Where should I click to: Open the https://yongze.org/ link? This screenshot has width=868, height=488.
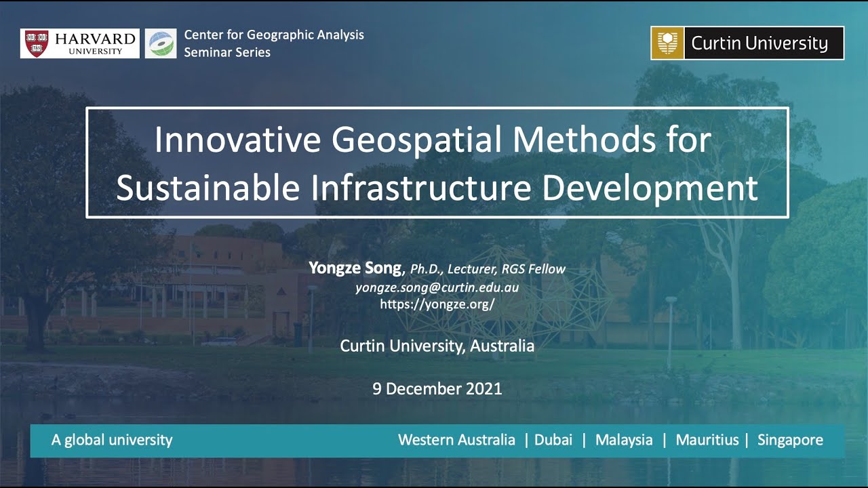click(x=437, y=304)
